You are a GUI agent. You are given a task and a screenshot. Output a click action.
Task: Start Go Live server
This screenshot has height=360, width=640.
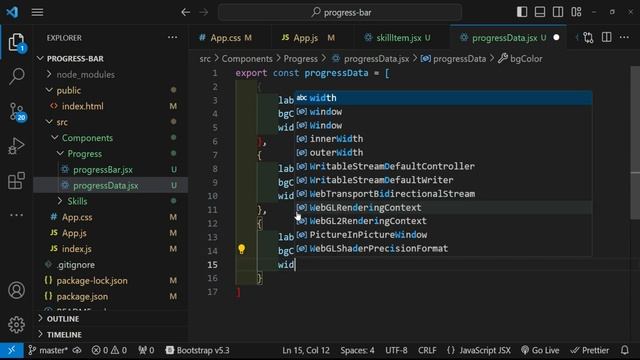tap(540, 350)
